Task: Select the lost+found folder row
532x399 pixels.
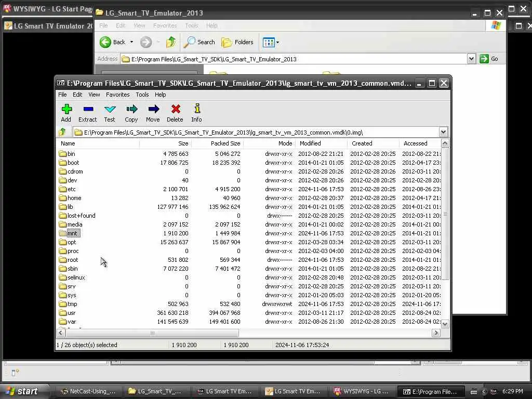Action: point(249,216)
